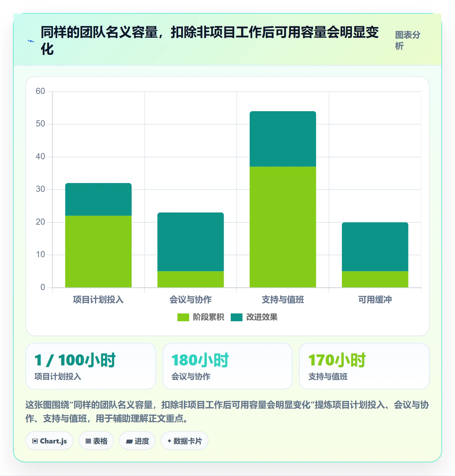Click the 会议与协作 caption under 180小时
Image resolution: width=455 pixels, height=476 pixels.
(x=191, y=377)
